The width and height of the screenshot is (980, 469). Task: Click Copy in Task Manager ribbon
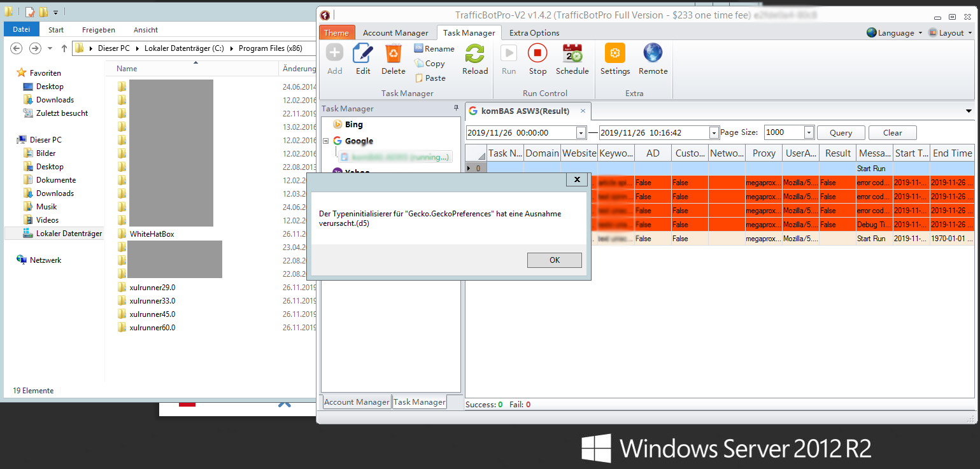(x=430, y=63)
